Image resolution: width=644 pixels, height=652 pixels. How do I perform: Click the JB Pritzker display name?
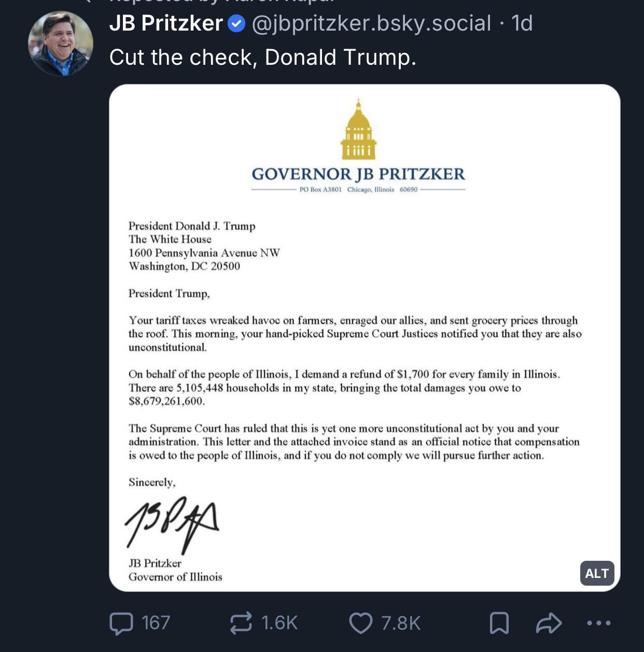click(166, 24)
